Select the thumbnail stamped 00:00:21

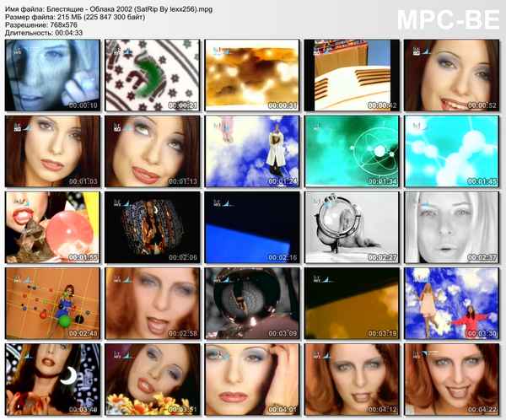153,75
